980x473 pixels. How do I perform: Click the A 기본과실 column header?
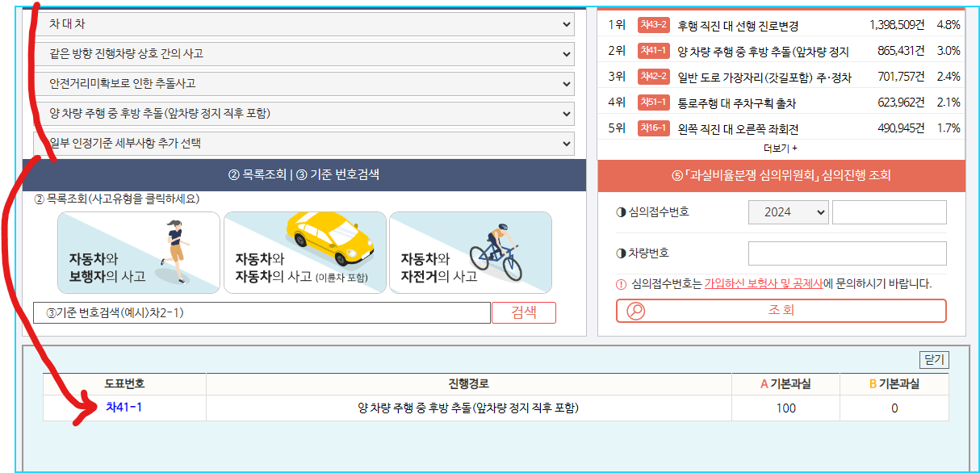pos(785,384)
